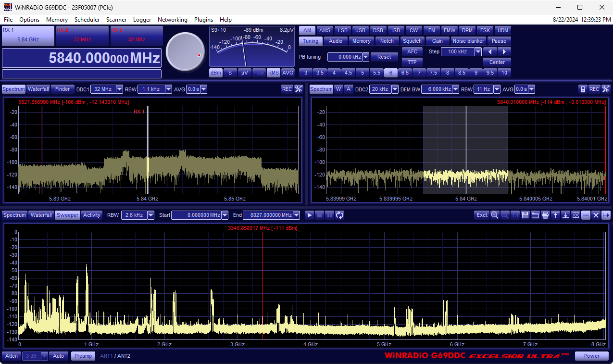Expand the DDC1 bandwidth dropdown
This screenshot has width=613, height=364.
pos(119,89)
